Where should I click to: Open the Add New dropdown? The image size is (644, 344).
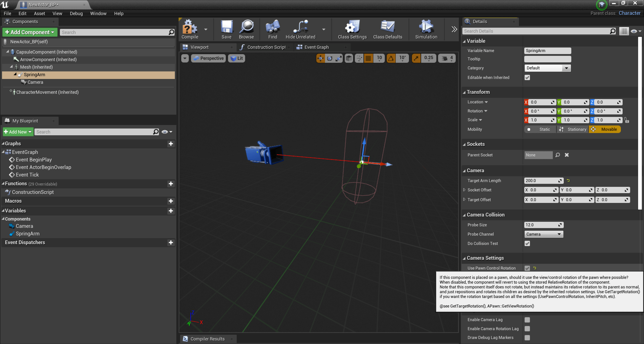[18, 132]
